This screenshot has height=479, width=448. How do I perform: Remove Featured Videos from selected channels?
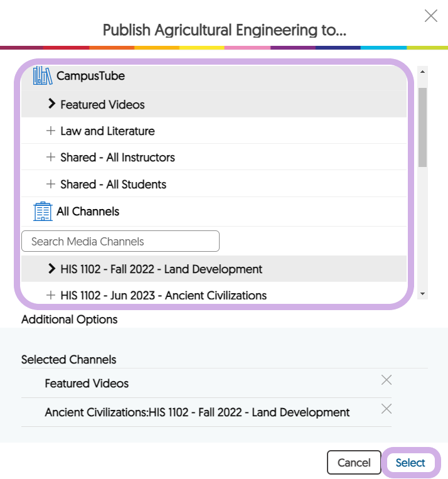coord(387,380)
